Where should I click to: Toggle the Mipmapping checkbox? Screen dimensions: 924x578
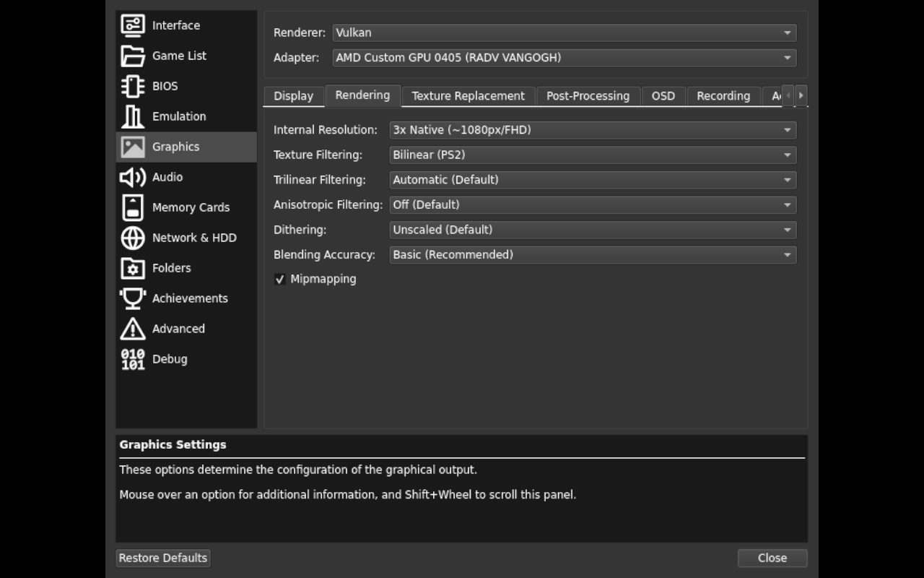click(x=280, y=279)
